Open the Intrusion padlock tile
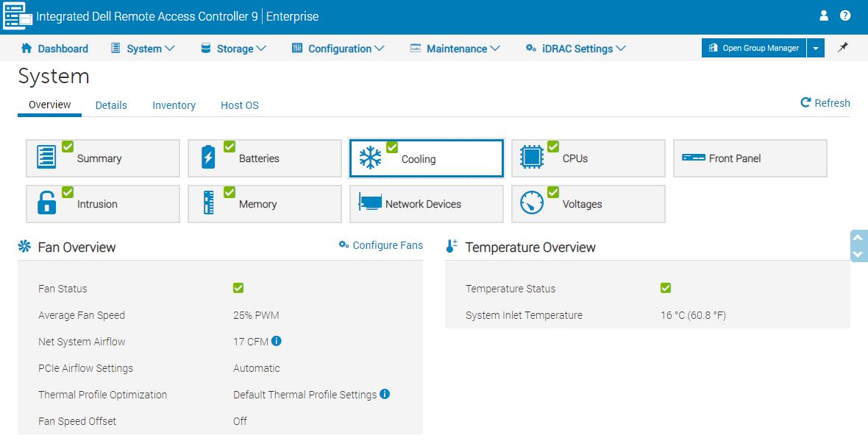 (103, 204)
